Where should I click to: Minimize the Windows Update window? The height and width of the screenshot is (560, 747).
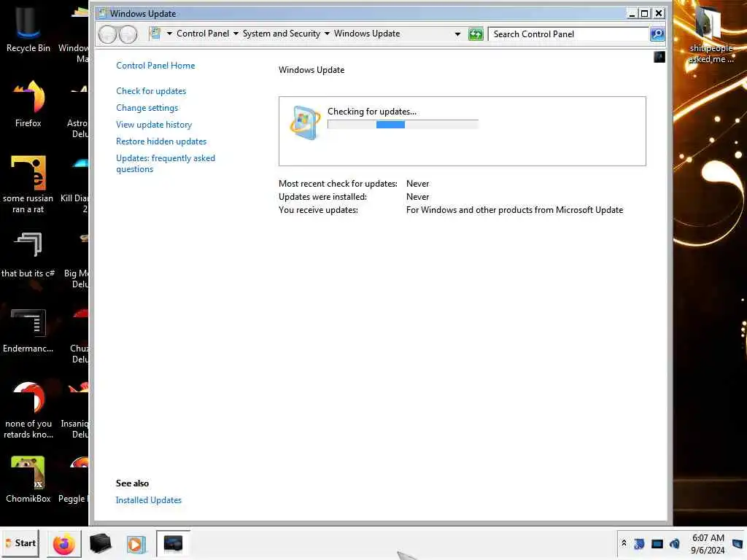click(x=632, y=14)
